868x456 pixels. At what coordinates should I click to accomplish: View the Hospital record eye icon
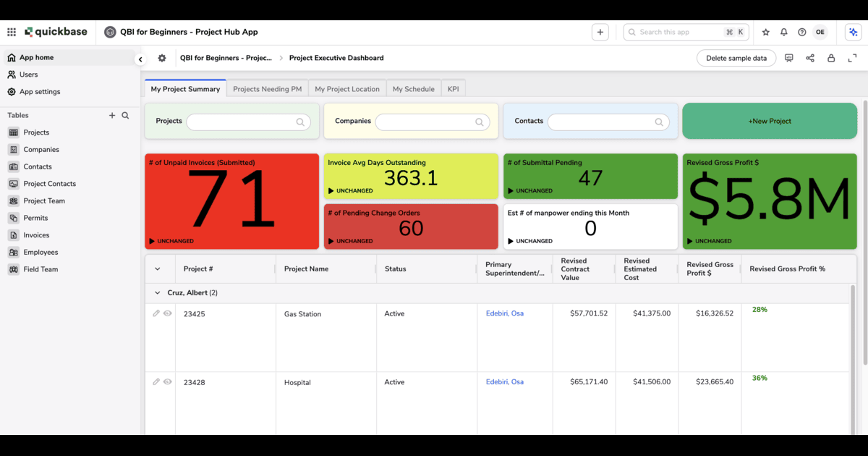coord(168,381)
